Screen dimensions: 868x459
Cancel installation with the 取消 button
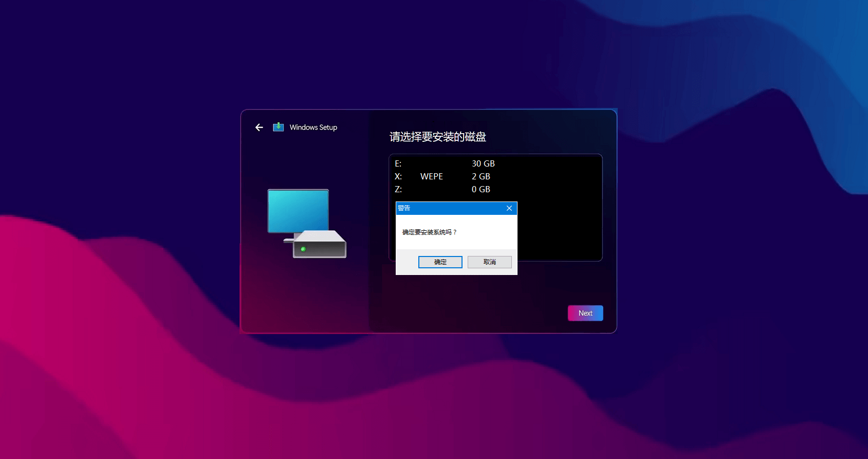click(x=489, y=262)
